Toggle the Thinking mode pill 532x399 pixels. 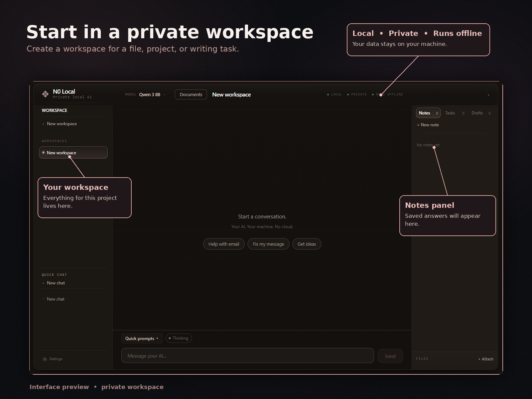179,338
